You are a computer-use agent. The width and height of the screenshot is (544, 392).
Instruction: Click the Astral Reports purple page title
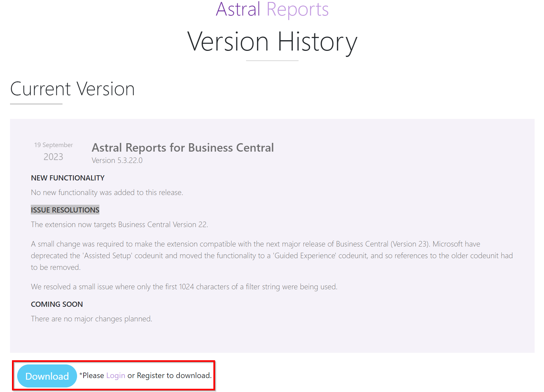click(x=272, y=9)
